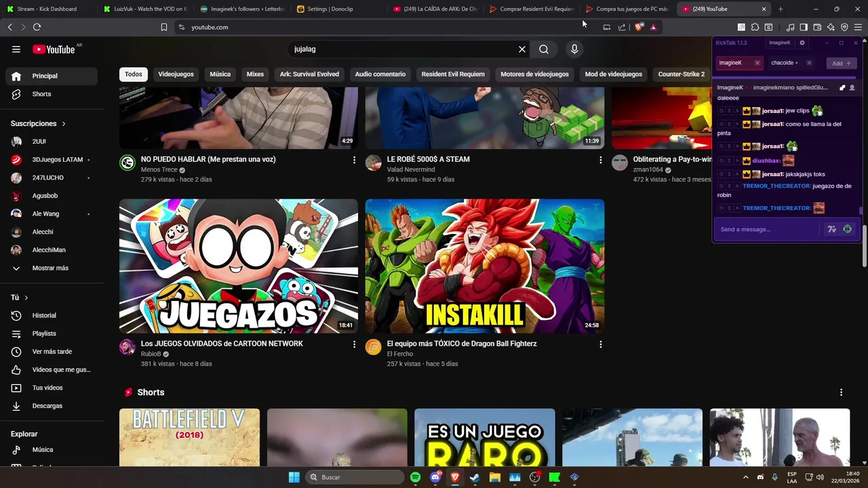Open Shorts in the sidebar
Viewport: 868px width, 488px height.
pos(53,94)
